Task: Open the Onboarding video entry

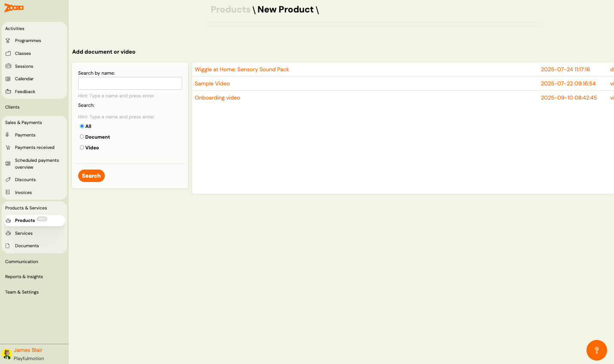Action: (x=217, y=97)
